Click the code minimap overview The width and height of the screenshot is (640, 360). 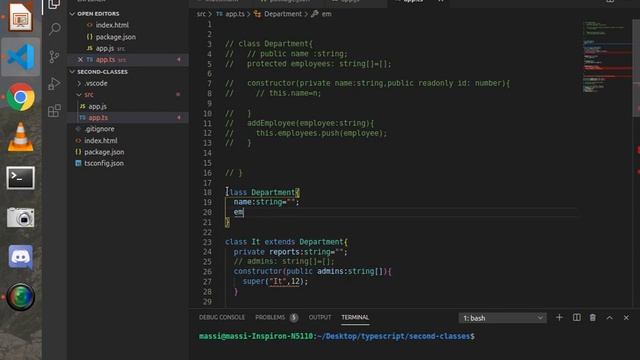[x=607, y=57]
